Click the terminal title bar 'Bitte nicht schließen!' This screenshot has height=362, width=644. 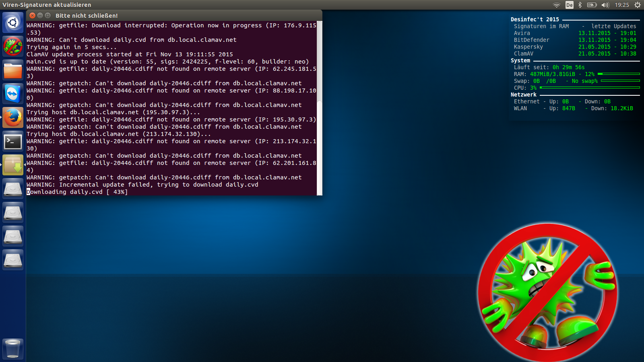(87, 16)
